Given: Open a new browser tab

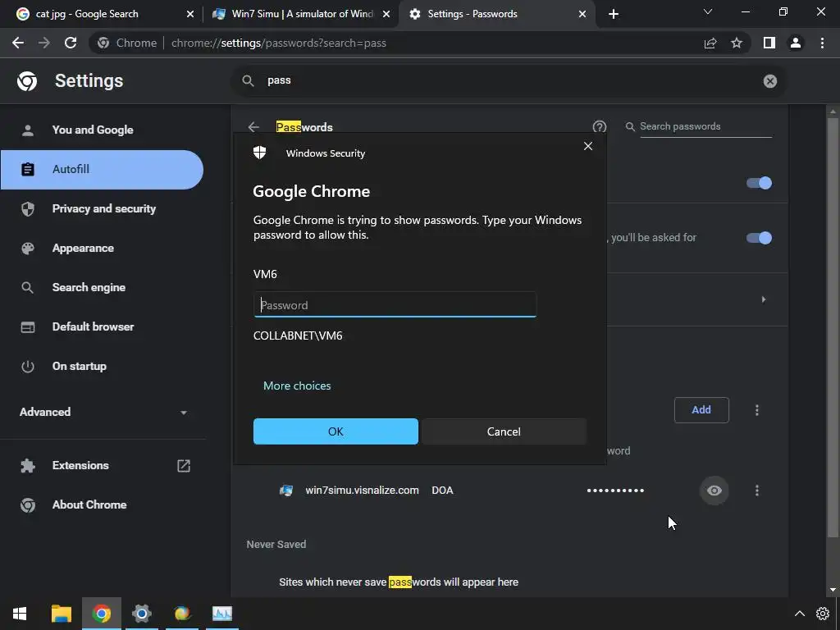Looking at the screenshot, I should [614, 14].
